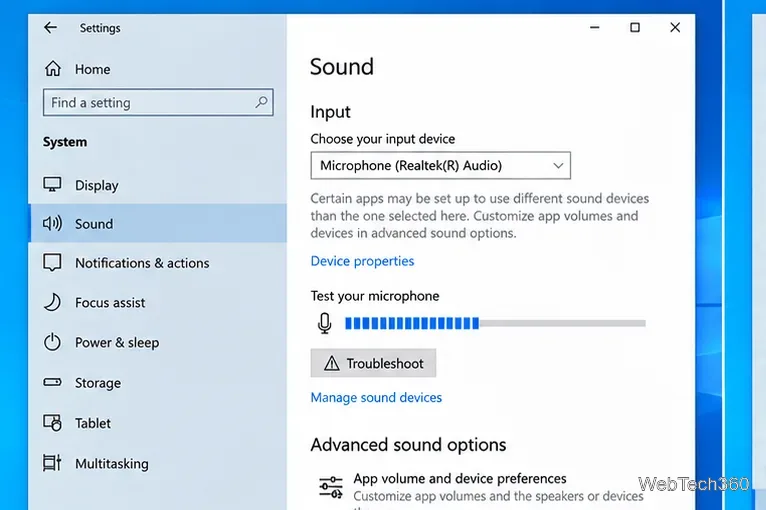This screenshot has width=766, height=510.
Task: Close the Settings window
Action: coord(675,27)
